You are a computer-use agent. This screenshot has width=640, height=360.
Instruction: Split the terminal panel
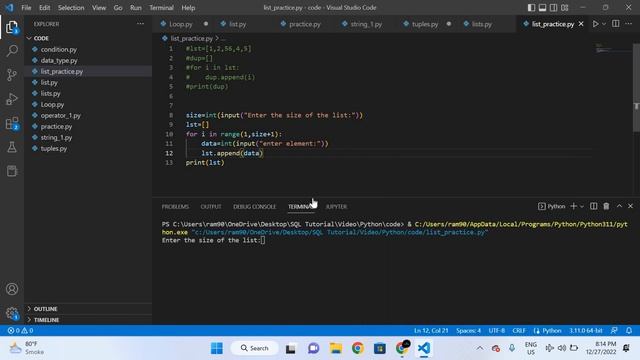pyautogui.click(x=593, y=206)
